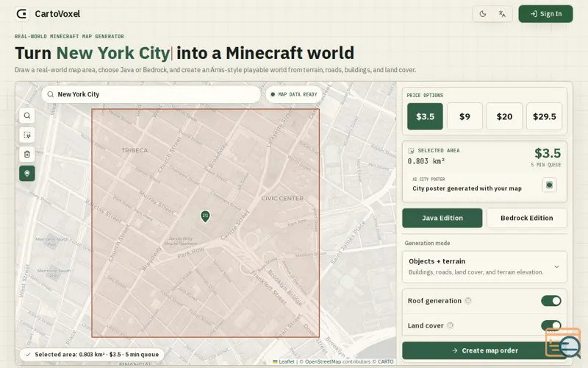Image resolution: width=588 pixels, height=368 pixels.
Task: Click the CartoVoxel logo icon
Action: [22, 14]
